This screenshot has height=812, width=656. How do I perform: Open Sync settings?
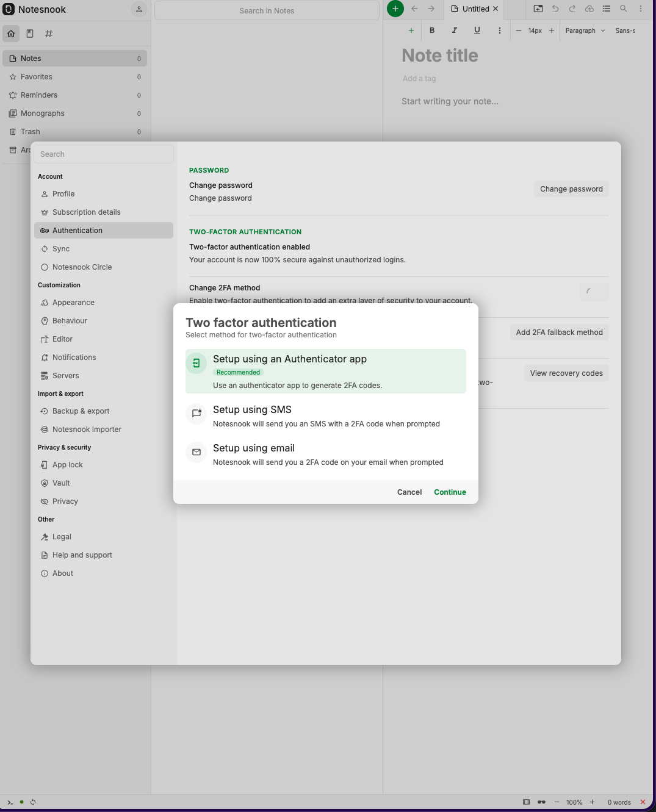104,249
